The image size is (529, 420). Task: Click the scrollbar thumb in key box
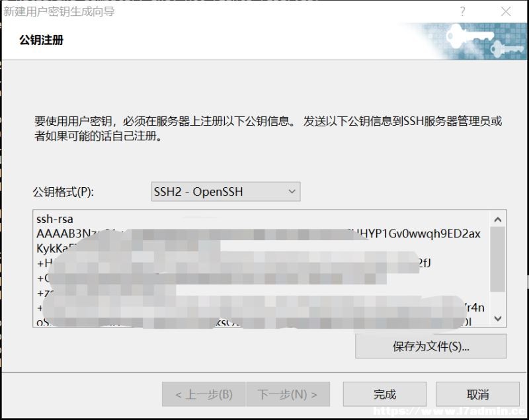tap(498, 259)
